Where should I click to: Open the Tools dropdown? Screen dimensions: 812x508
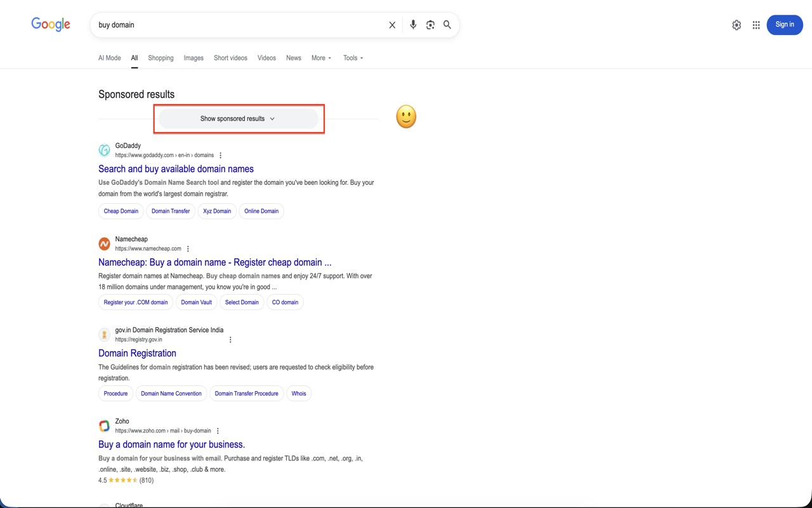(x=353, y=58)
